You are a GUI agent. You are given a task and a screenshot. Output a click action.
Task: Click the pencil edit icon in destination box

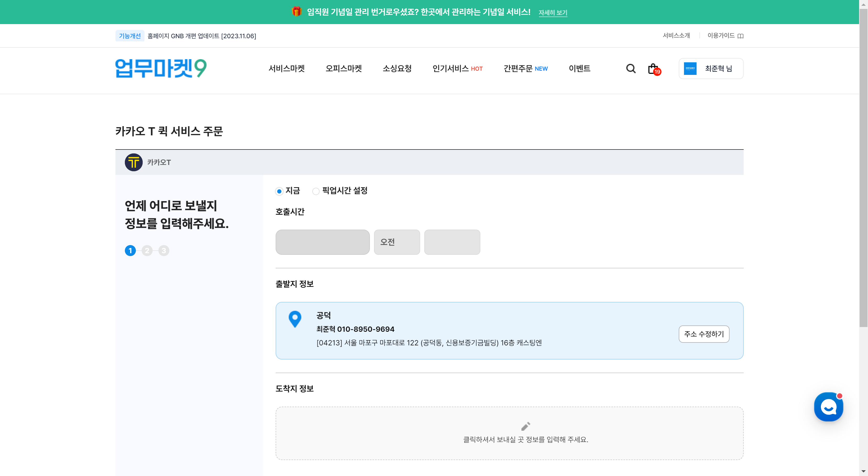[526, 426]
